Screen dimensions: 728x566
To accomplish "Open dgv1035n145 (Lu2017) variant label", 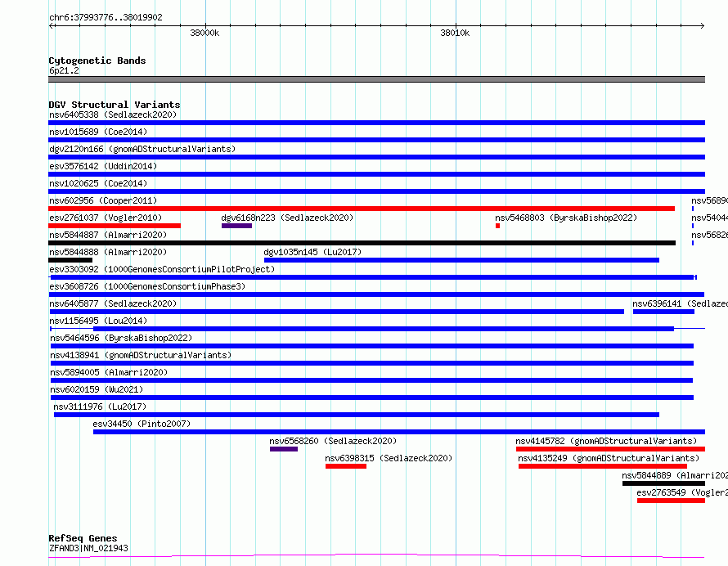I will coord(312,252).
